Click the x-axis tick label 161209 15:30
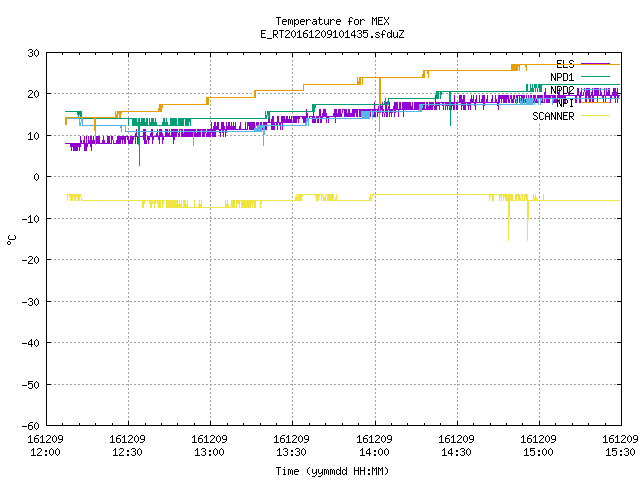Viewport: 640px width, 480px height. point(620,446)
